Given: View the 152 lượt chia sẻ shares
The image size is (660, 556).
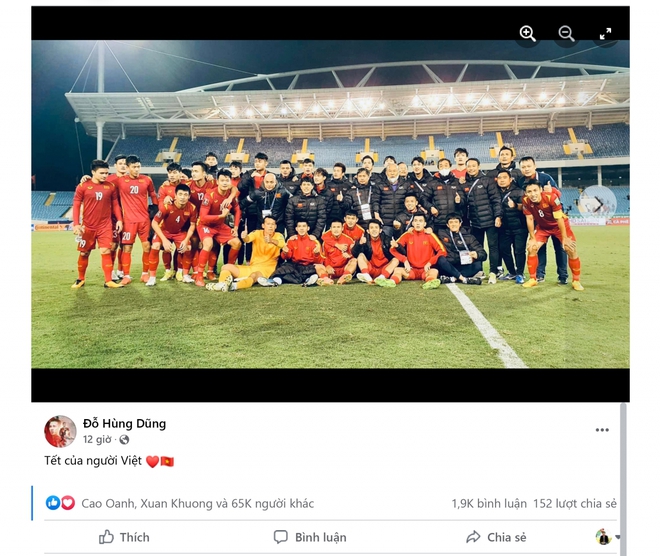Looking at the screenshot, I should [x=575, y=503].
